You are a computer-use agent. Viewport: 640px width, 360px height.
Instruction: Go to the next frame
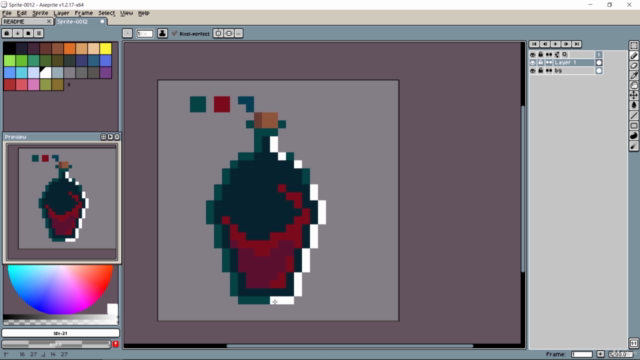(x=566, y=44)
